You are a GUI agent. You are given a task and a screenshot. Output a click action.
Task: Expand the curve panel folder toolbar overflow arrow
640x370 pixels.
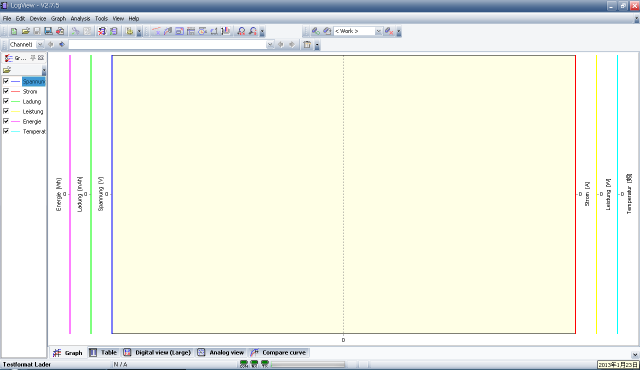44,71
